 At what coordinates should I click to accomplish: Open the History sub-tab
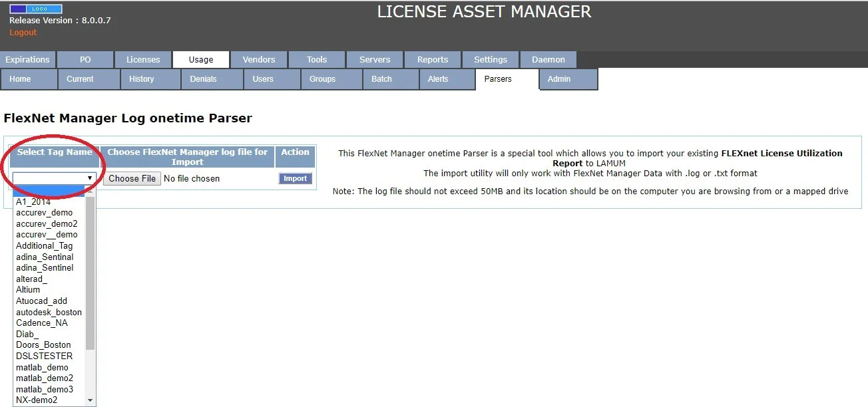[150, 79]
